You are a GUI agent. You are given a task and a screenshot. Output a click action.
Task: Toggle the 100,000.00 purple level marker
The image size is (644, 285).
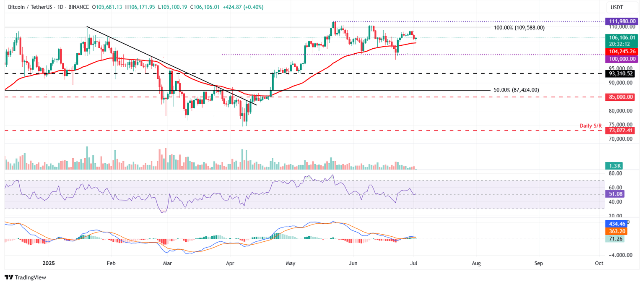coord(622,59)
